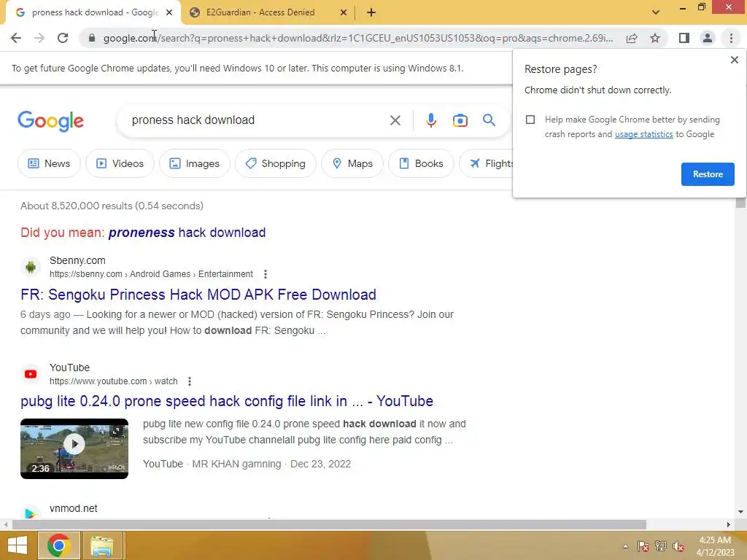
Task: Go to Google home via logo
Action: point(50,121)
